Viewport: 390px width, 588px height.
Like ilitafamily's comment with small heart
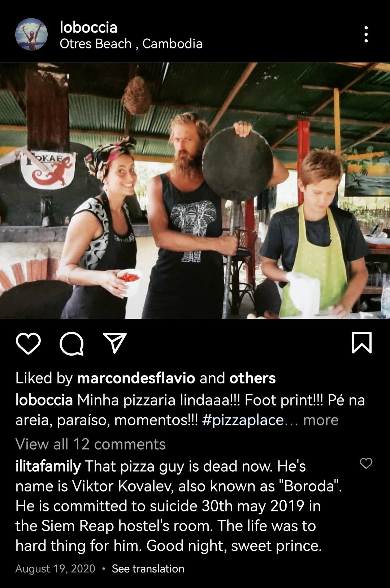(x=366, y=463)
